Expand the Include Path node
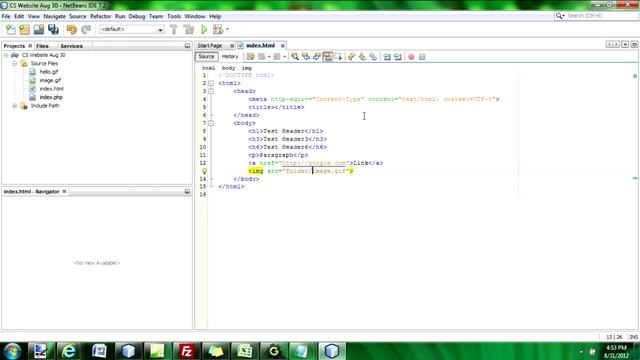 [15, 106]
